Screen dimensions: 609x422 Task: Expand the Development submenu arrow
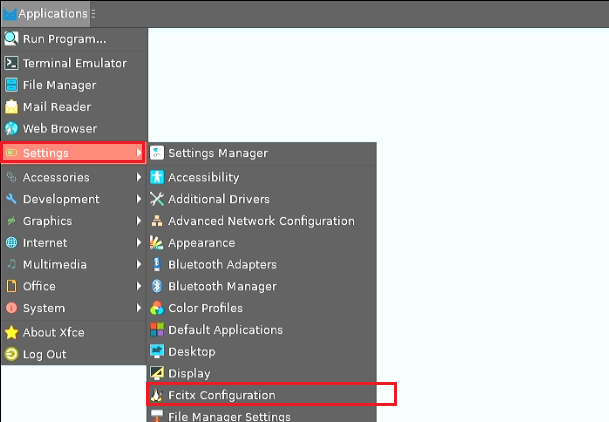(139, 199)
